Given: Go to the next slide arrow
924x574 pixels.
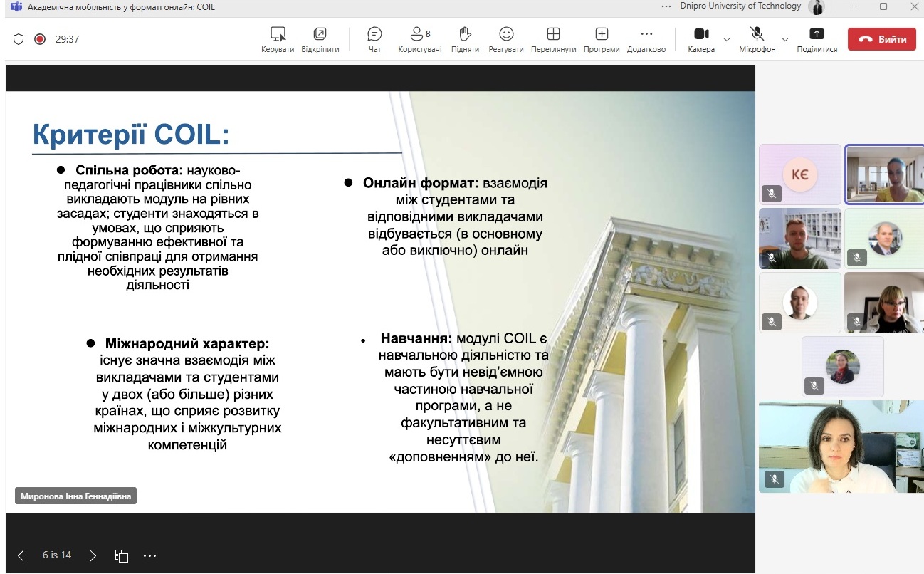Looking at the screenshot, I should pos(93,555).
